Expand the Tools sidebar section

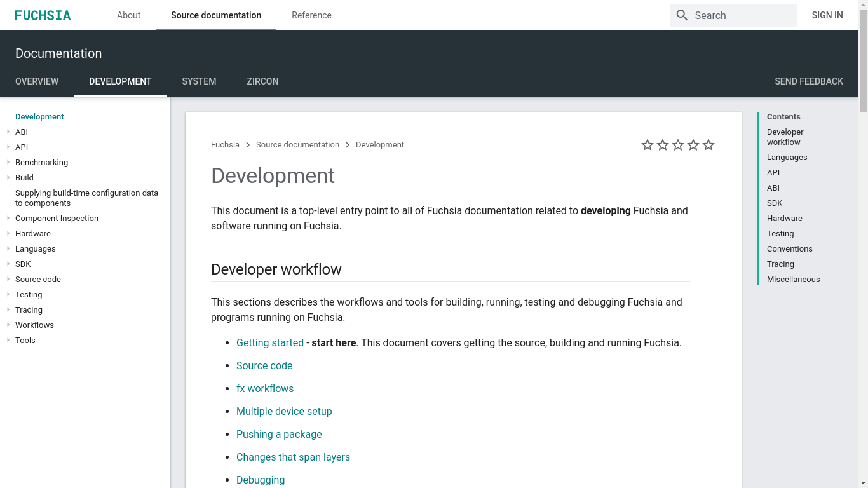click(8, 341)
